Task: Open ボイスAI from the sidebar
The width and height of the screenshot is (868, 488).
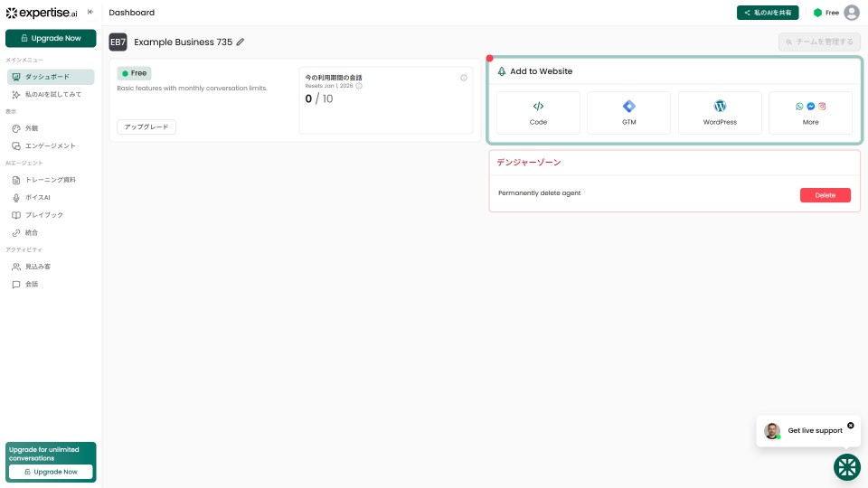Action: (38, 197)
